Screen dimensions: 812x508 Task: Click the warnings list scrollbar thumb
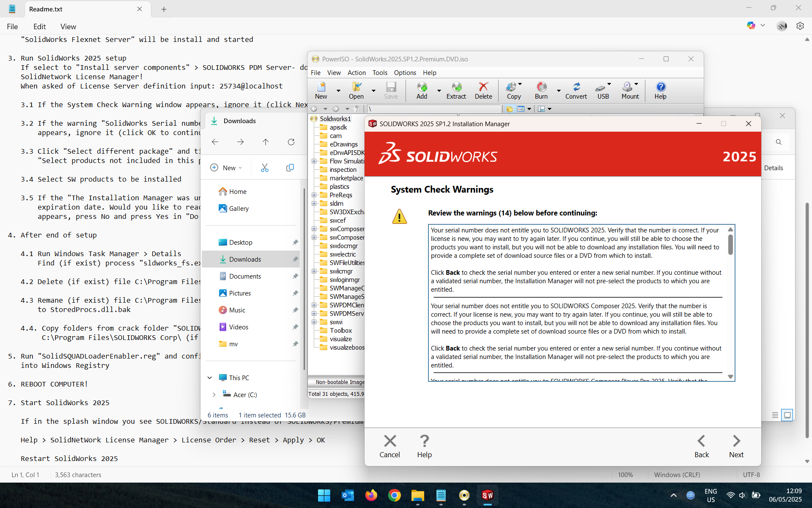730,245
